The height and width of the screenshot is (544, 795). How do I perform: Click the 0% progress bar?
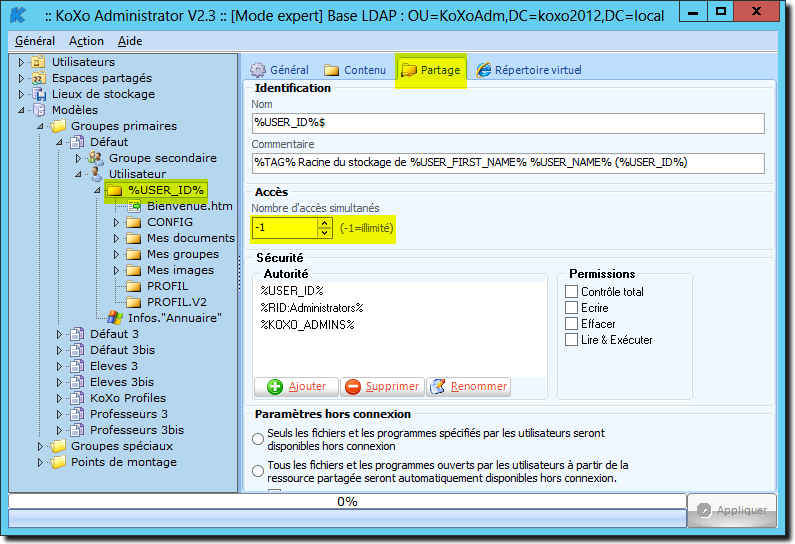point(347,501)
